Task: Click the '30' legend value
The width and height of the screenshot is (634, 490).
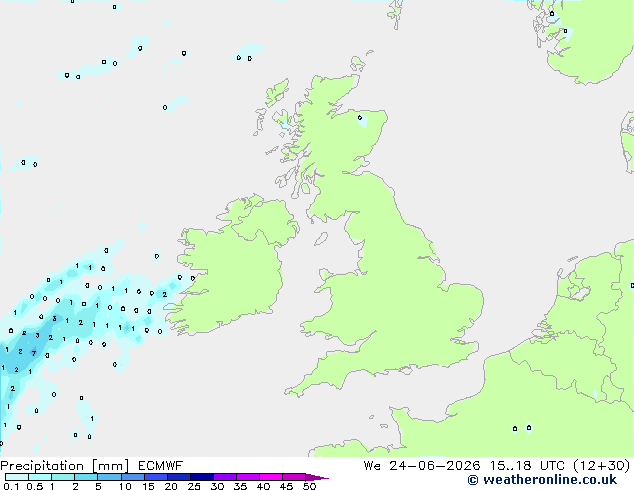Action: (x=217, y=486)
